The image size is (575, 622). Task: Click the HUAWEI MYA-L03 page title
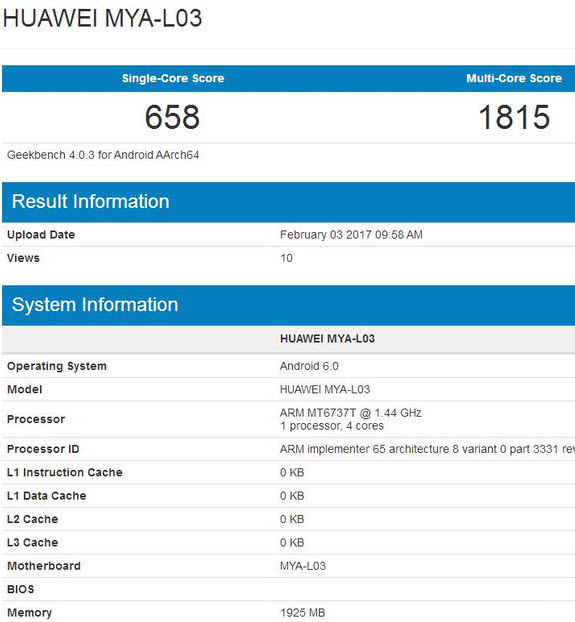point(102,18)
